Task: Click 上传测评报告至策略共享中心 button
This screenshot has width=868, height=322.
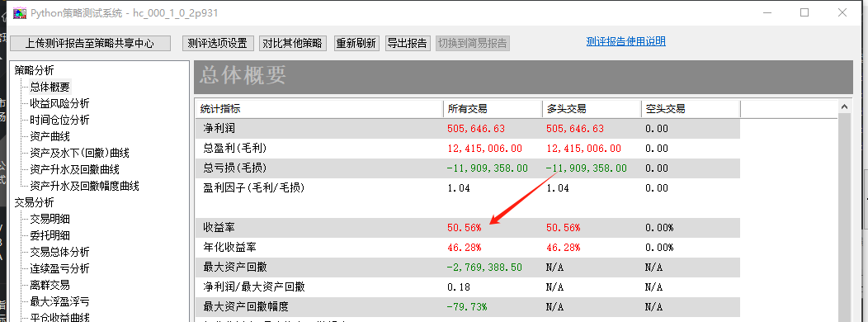Action: tap(90, 43)
